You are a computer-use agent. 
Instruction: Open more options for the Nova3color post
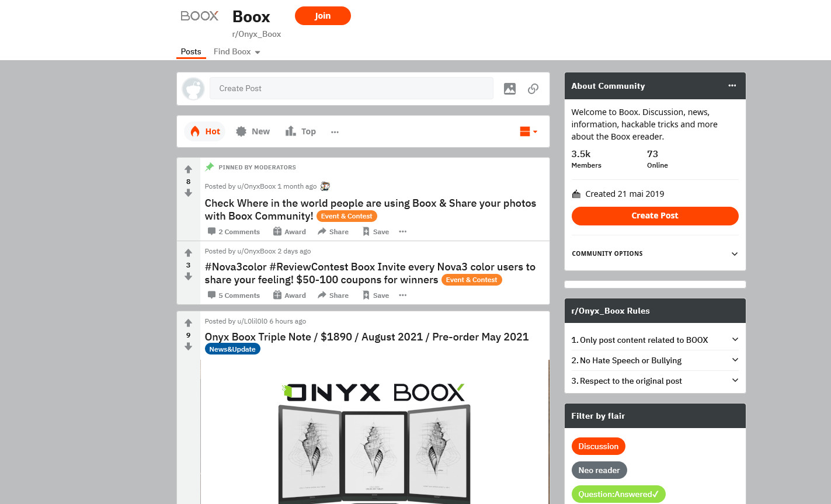click(x=402, y=296)
